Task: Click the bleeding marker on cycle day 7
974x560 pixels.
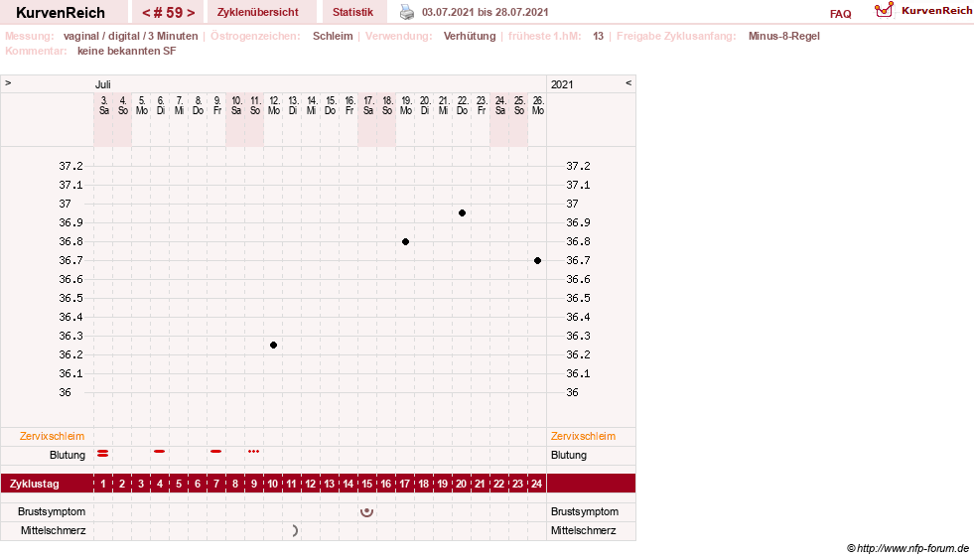Action: 215,451
